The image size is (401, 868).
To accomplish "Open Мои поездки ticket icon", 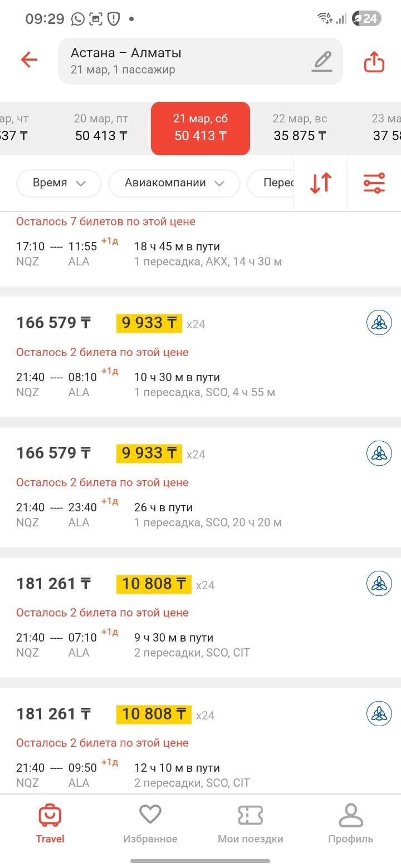I will tap(250, 815).
